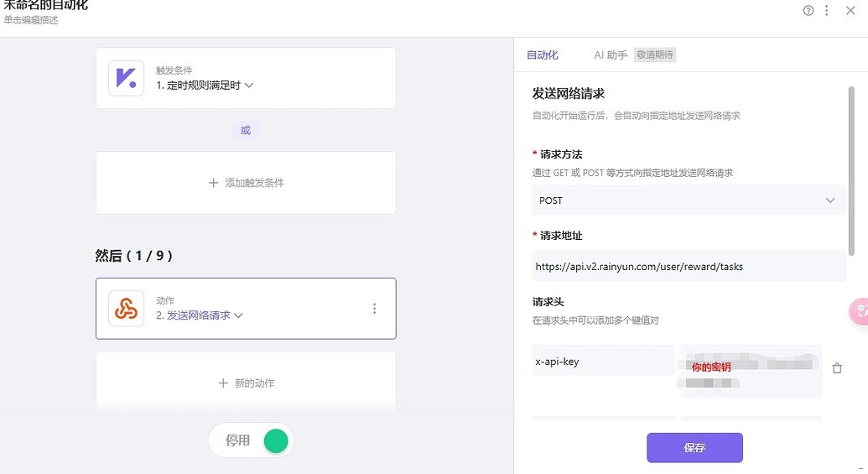Click 添加触发条件 to add a trigger
Viewport: 868px width, 474px height.
click(x=246, y=183)
